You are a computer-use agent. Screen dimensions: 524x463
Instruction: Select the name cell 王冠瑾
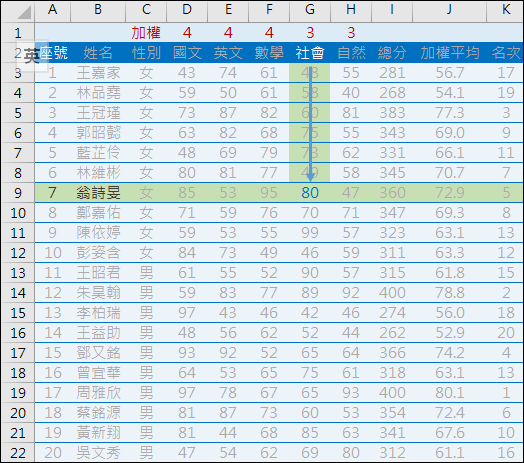(98, 113)
